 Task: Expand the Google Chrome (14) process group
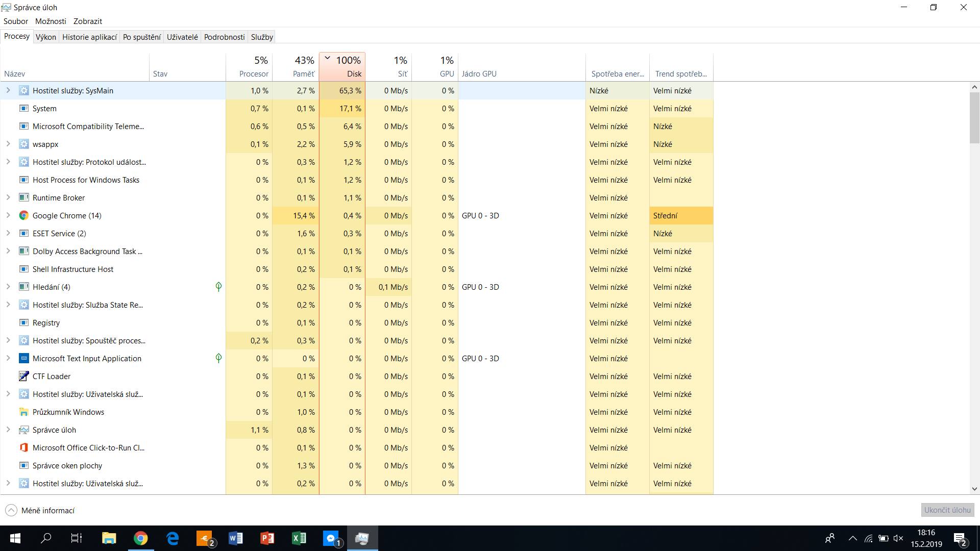click(8, 215)
